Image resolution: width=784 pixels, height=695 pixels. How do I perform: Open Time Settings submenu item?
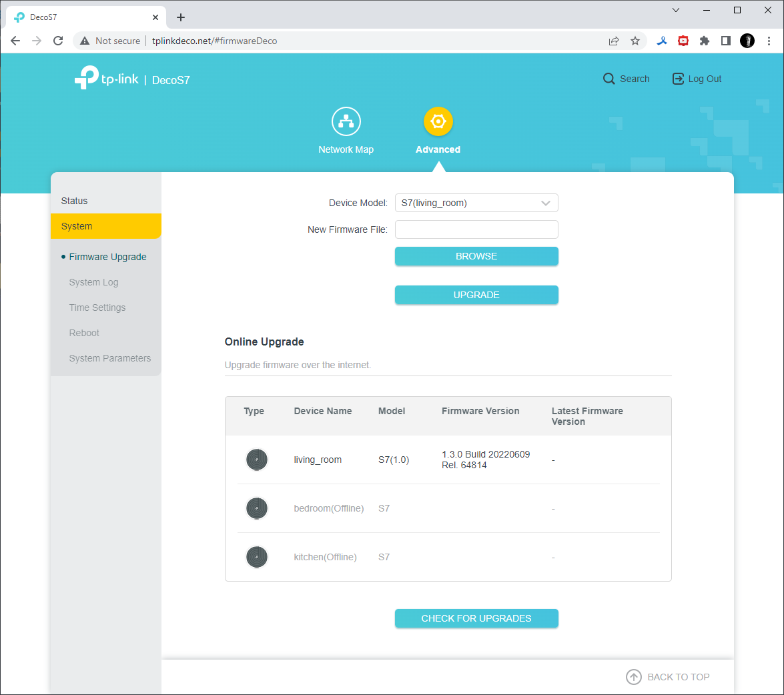coord(97,307)
